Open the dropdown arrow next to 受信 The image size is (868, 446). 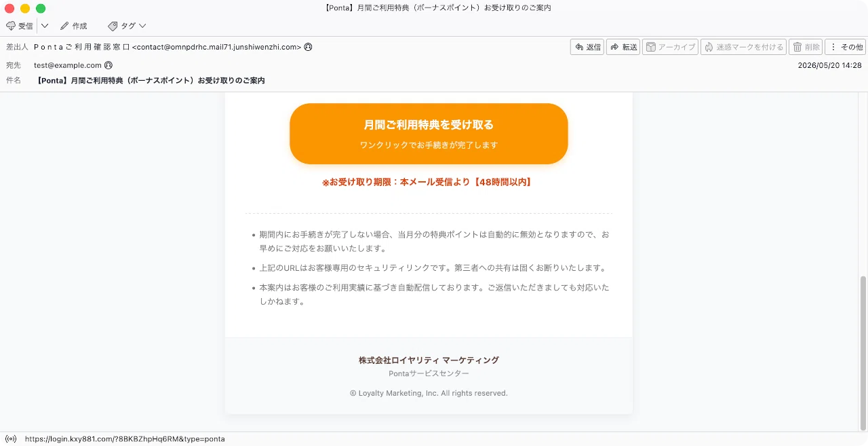(45, 26)
